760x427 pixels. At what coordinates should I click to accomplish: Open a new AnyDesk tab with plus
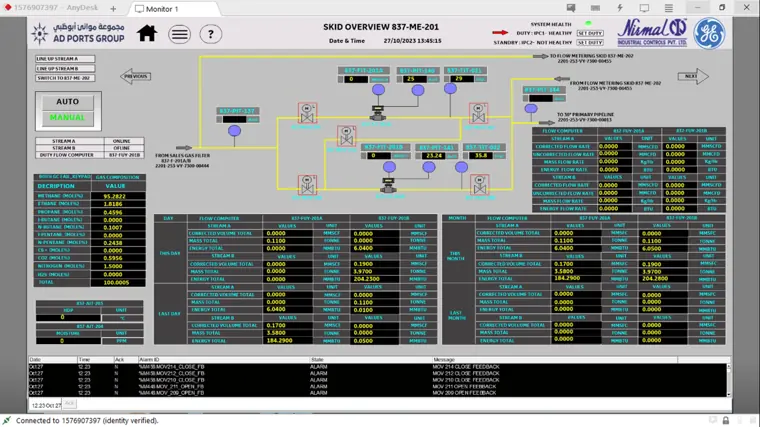point(113,8)
